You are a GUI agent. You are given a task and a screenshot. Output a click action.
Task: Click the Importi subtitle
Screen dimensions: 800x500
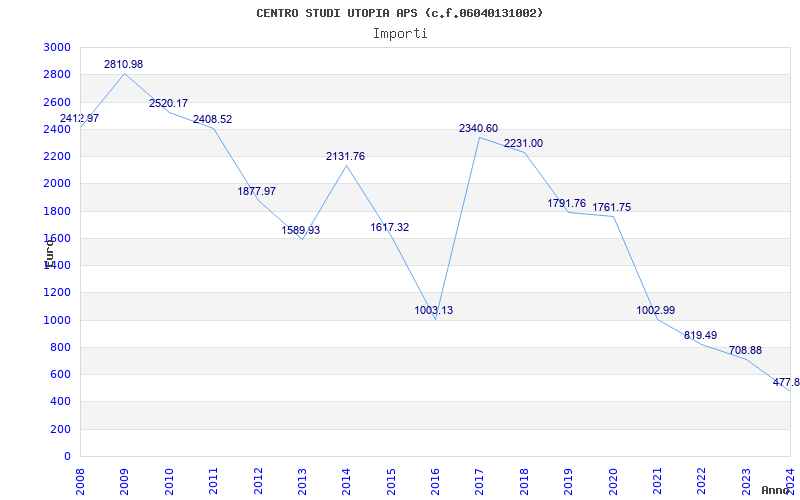pyautogui.click(x=400, y=34)
